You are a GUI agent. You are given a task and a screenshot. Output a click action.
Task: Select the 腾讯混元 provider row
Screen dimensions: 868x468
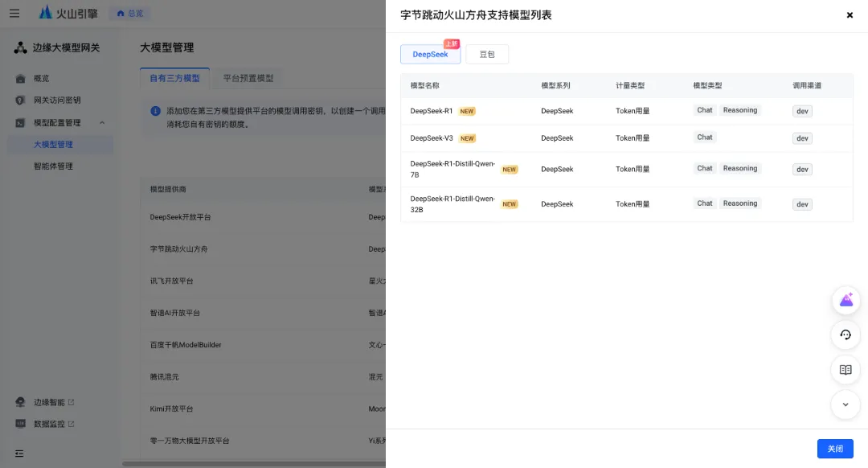(x=263, y=376)
